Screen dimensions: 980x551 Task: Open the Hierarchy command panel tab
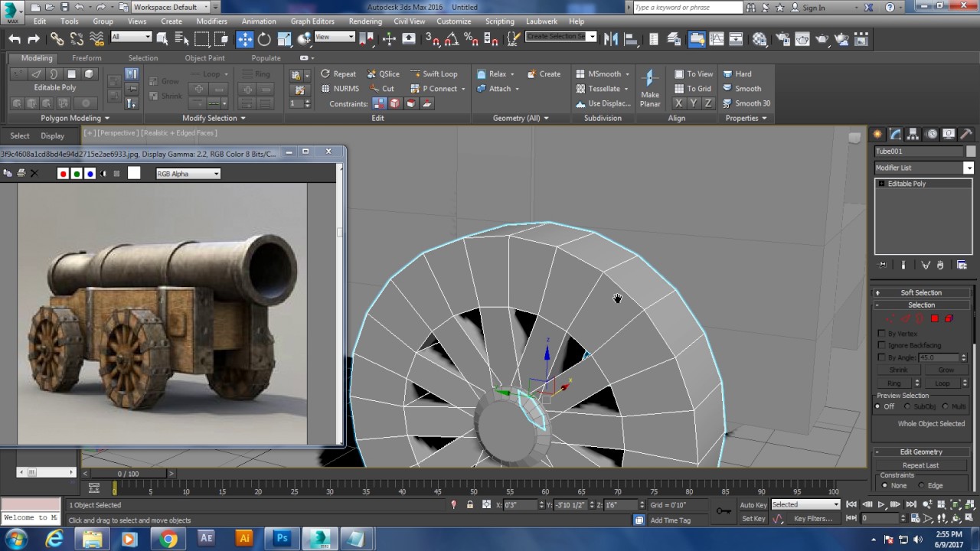pos(913,134)
